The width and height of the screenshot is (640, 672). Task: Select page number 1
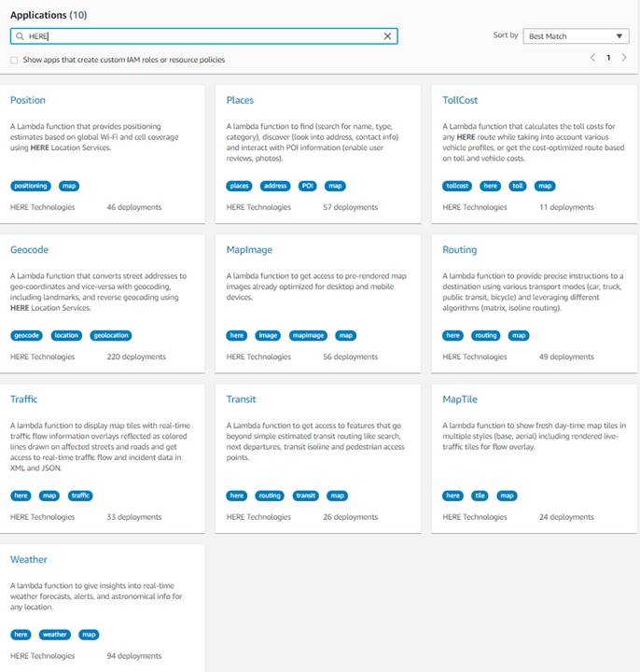coord(608,58)
